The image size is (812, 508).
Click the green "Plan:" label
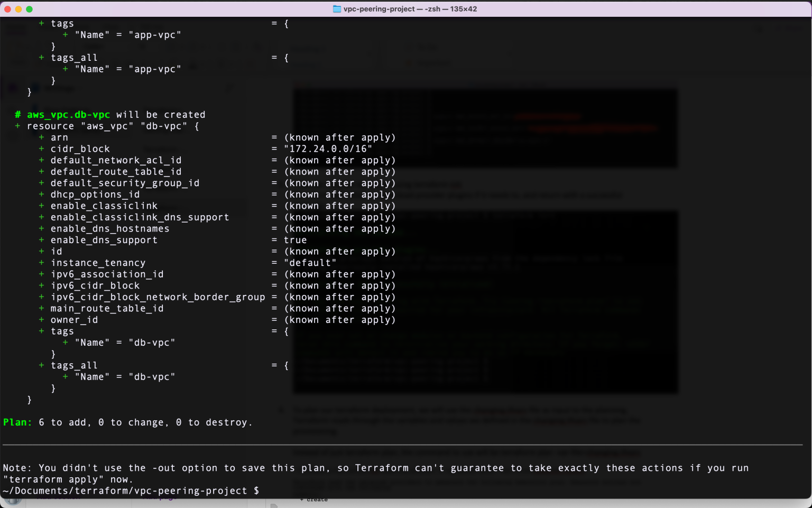17,422
